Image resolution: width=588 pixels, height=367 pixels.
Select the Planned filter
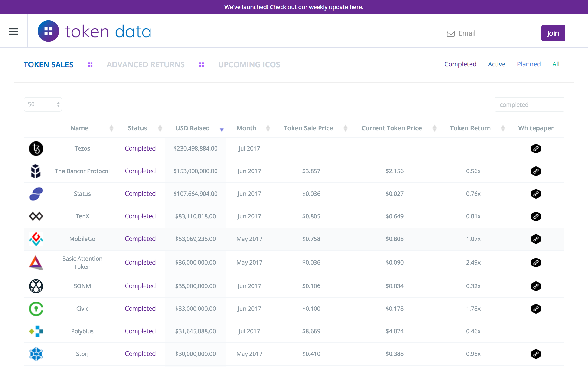click(x=529, y=64)
